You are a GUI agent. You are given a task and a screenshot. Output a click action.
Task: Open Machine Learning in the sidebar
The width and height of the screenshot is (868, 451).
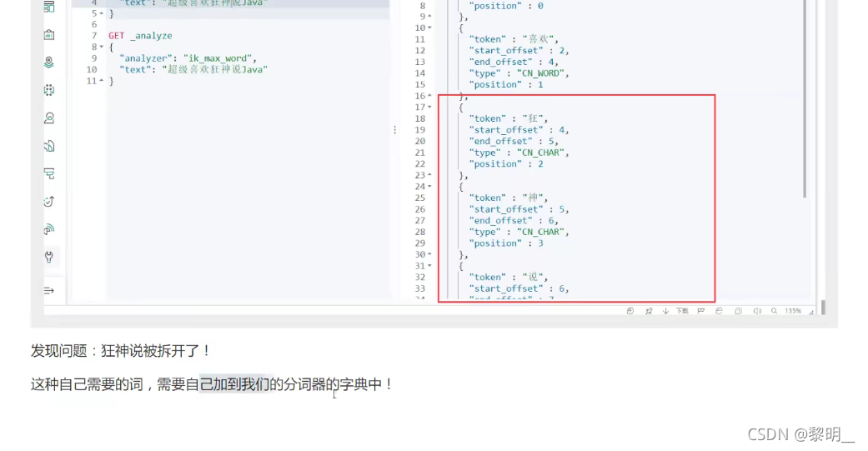[x=49, y=90]
